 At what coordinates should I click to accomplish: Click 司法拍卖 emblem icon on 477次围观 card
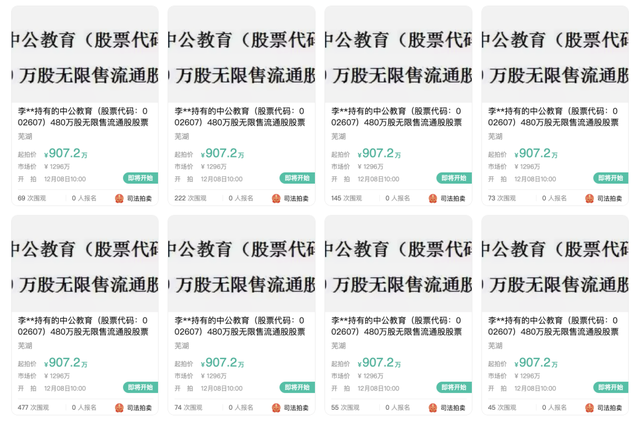[x=119, y=408]
